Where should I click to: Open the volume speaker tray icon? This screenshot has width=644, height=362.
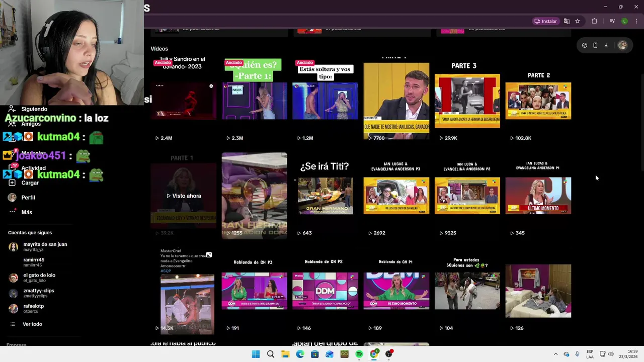coord(611,354)
